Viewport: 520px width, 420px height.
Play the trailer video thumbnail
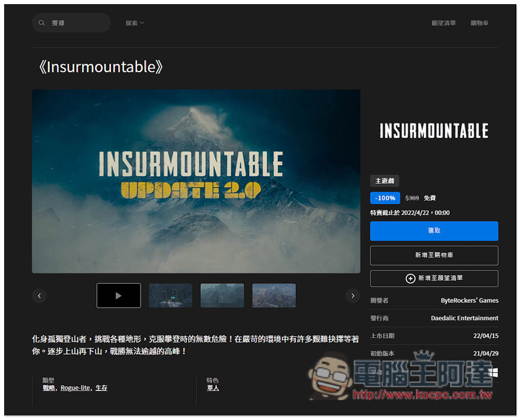(x=119, y=295)
